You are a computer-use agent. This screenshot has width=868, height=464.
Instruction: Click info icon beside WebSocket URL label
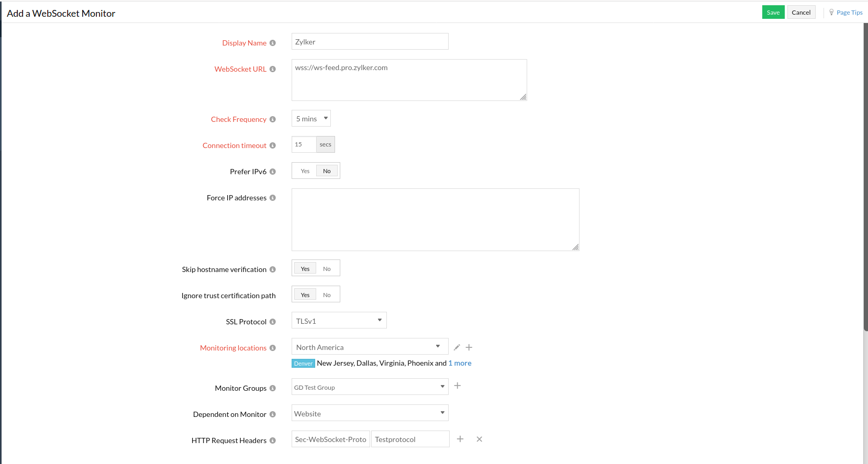pyautogui.click(x=273, y=69)
